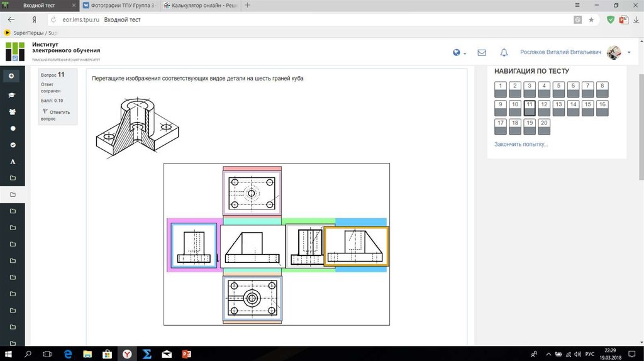This screenshot has width=644, height=361.
Task: Expand the user profile menu arrow
Action: click(629, 53)
